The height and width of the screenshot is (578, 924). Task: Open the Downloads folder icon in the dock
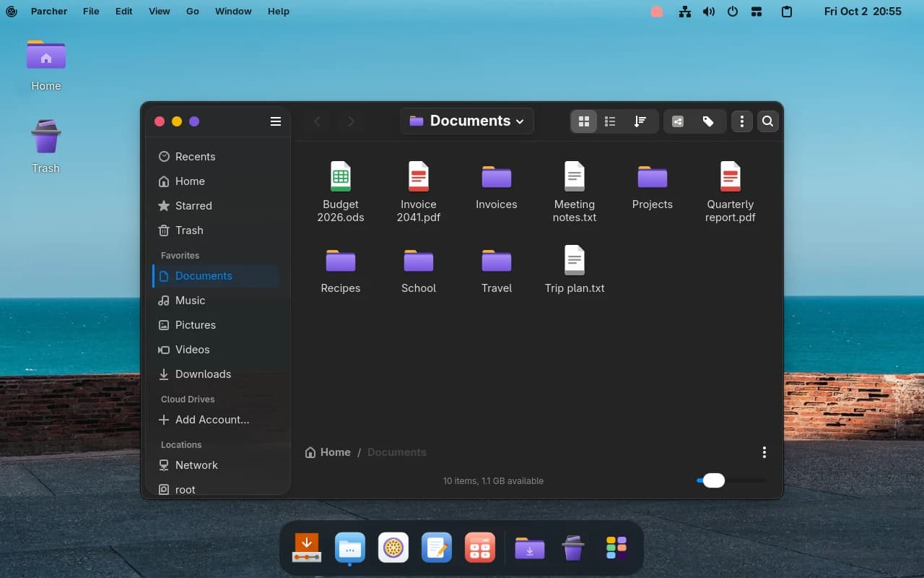[x=530, y=548]
